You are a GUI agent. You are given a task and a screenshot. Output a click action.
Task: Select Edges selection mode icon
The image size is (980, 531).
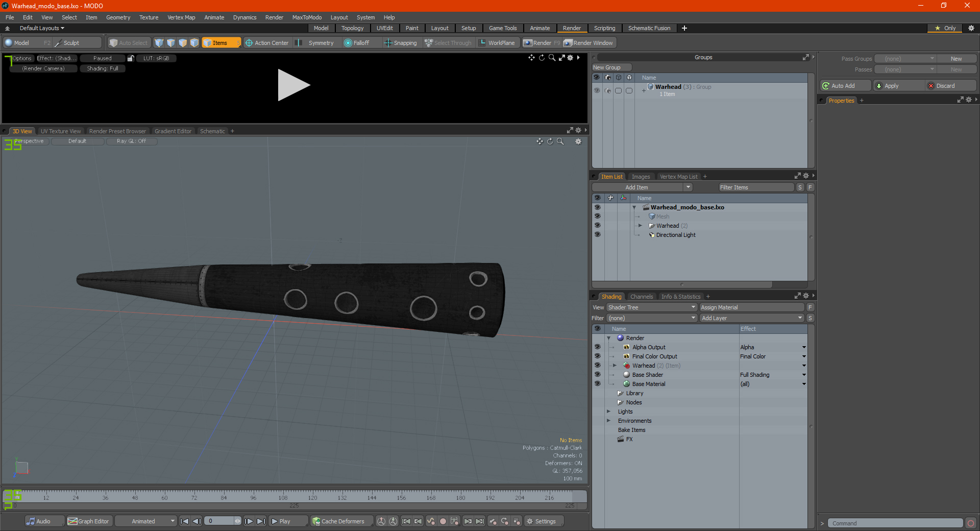(171, 43)
